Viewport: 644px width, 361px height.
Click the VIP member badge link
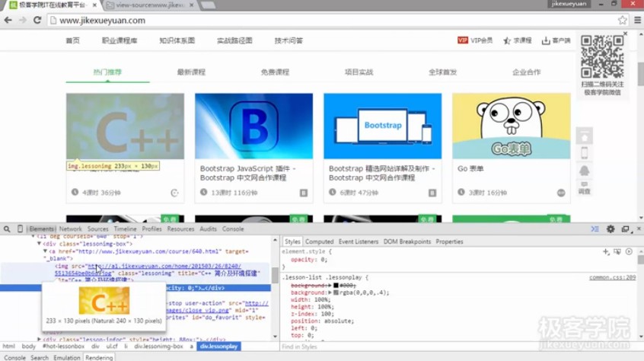[475, 40]
